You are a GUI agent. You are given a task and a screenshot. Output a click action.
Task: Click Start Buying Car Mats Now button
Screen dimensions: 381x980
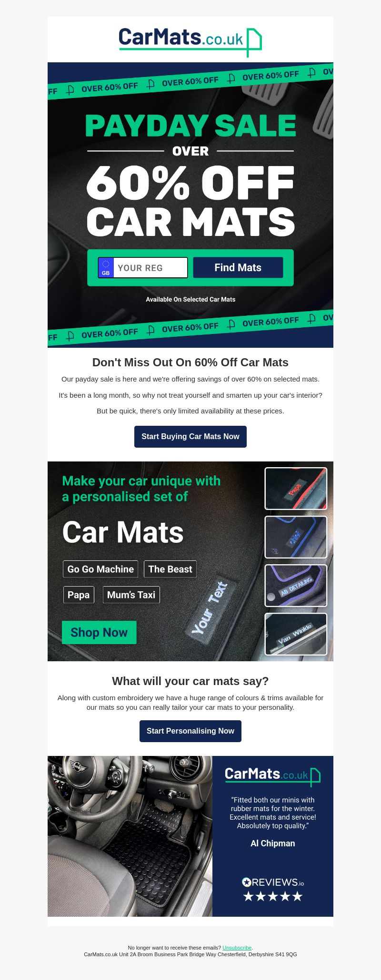190,437
